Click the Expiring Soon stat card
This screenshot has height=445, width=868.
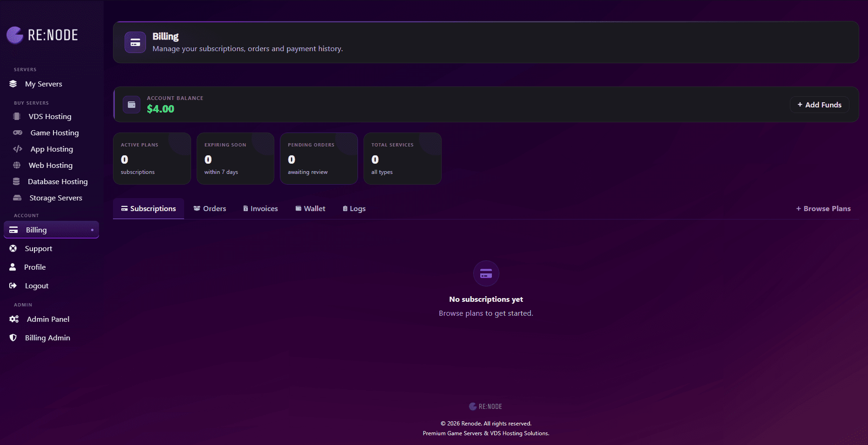(235, 159)
